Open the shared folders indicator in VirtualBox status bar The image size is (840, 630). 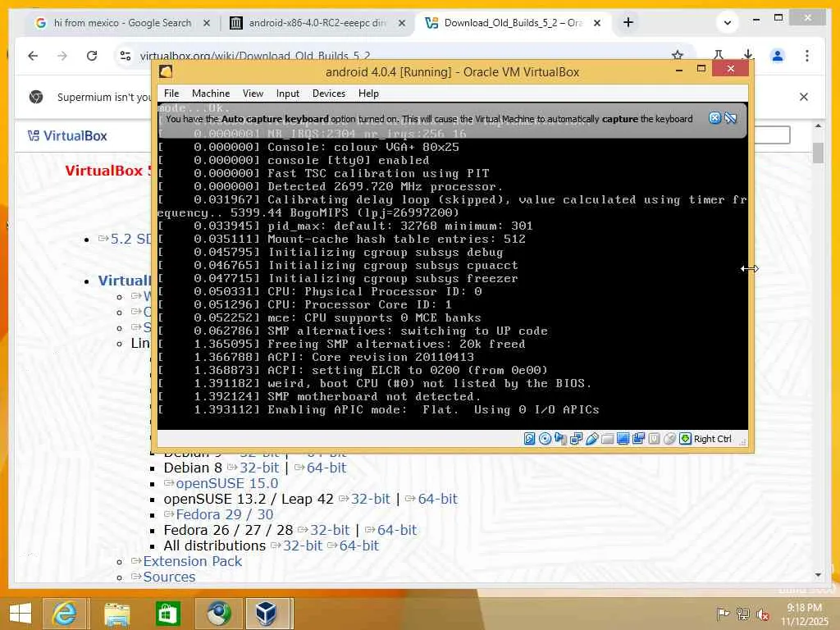[x=607, y=439]
